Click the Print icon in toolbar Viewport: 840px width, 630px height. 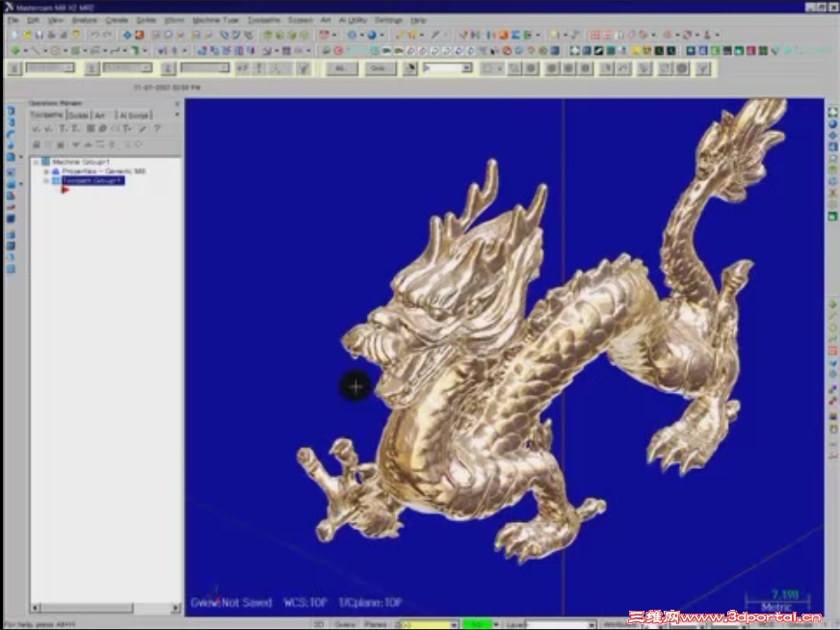[51, 35]
